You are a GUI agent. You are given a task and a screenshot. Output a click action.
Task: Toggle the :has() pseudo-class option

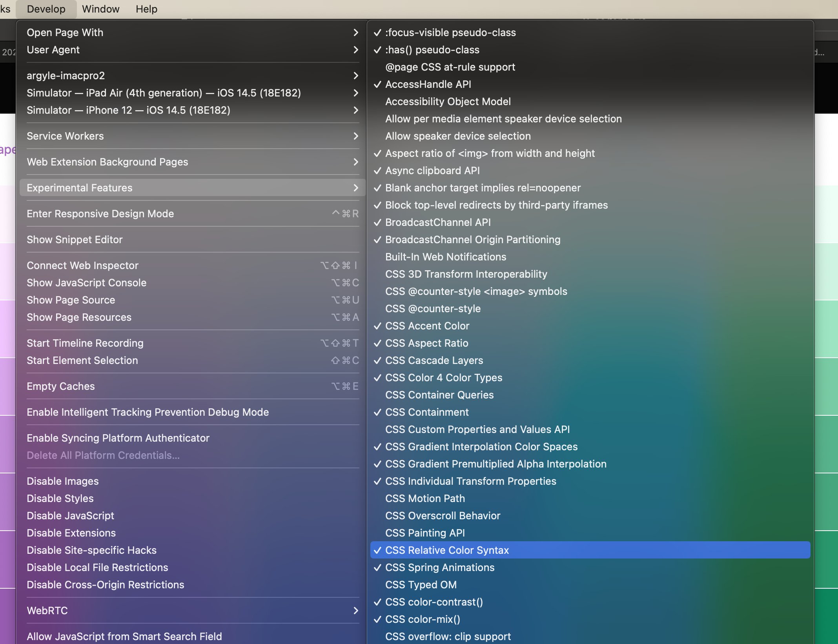[x=432, y=50]
